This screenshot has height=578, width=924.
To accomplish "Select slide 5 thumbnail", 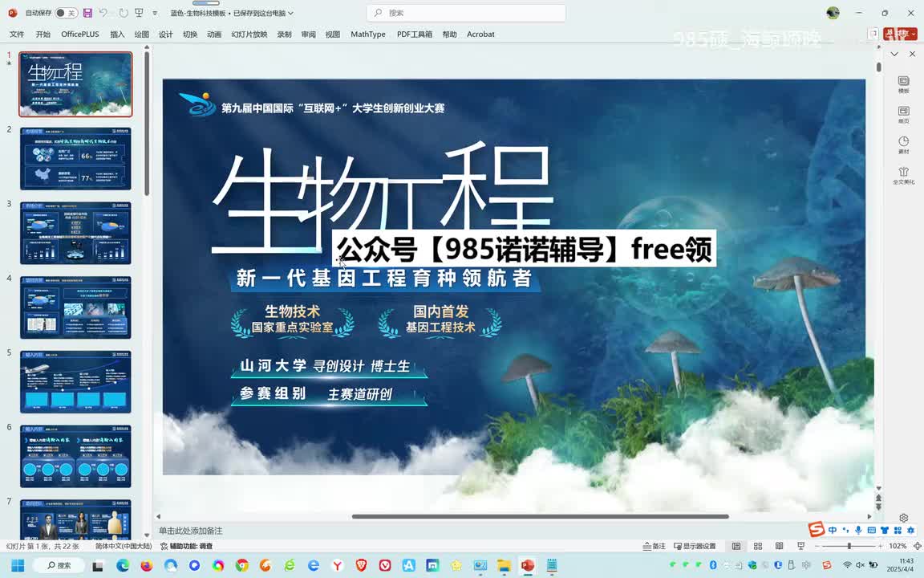I will coord(75,381).
